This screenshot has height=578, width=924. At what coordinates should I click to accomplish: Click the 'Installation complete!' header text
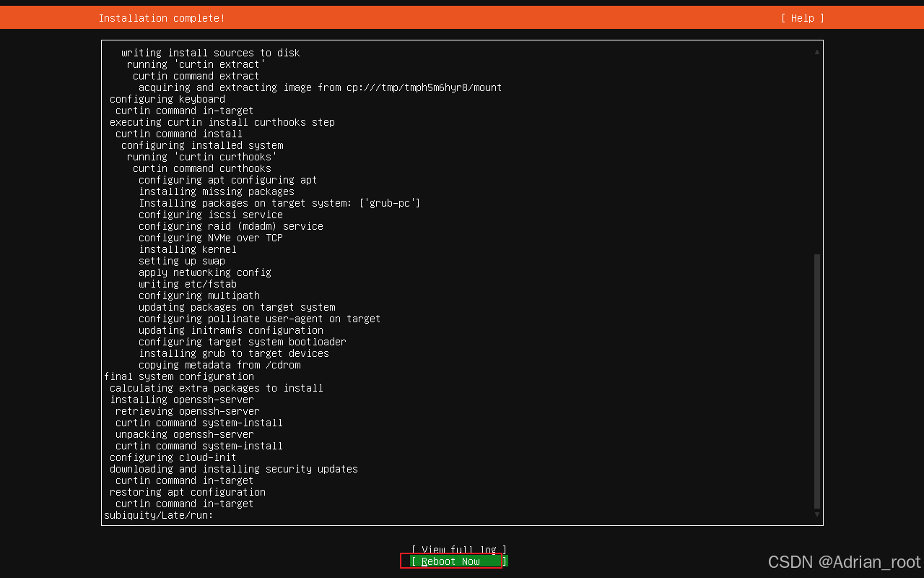click(162, 18)
